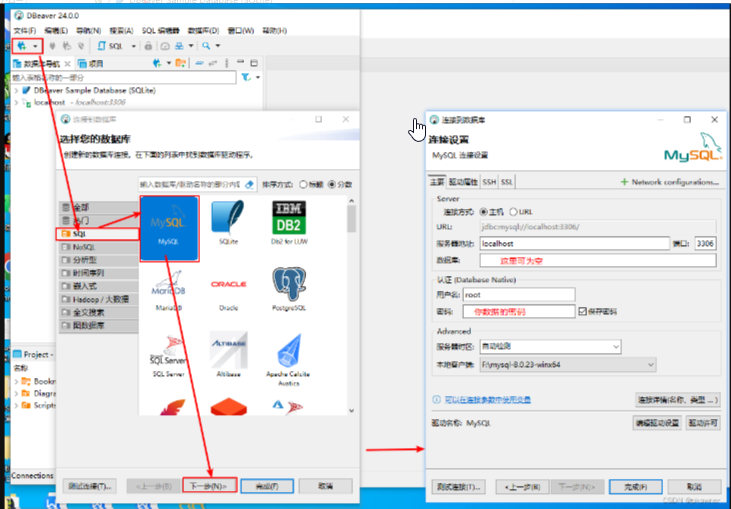Screen dimensions: 731x509
Task: Choose the MariaDB driver icon
Action: (x=168, y=289)
